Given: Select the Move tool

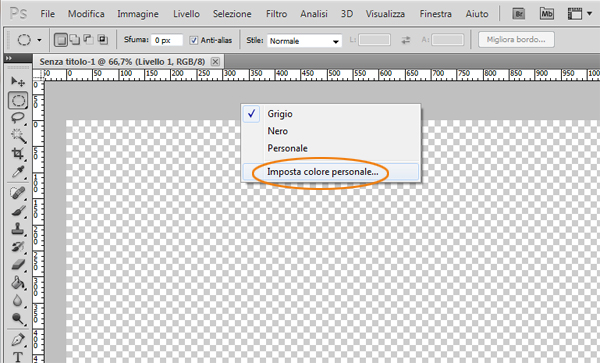Looking at the screenshot, I should point(18,81).
